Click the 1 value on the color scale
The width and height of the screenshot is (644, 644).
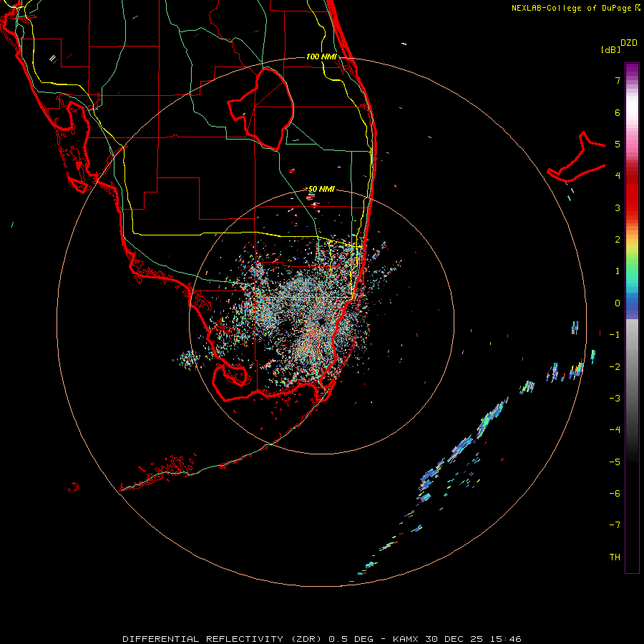click(x=617, y=270)
